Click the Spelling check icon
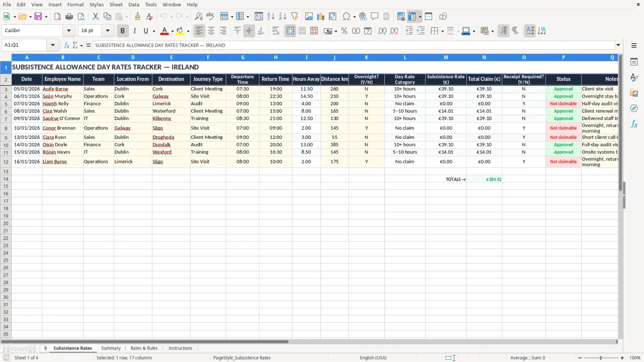This screenshot has width=644, height=362. pyautogui.click(x=210, y=17)
